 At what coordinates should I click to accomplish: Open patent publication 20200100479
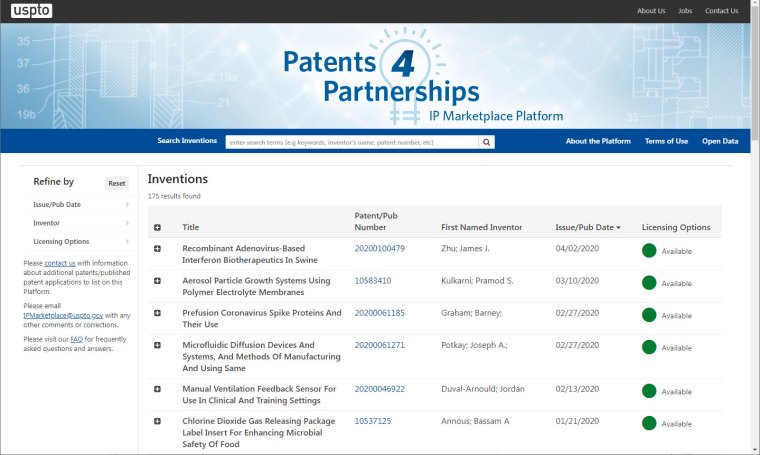tap(380, 249)
